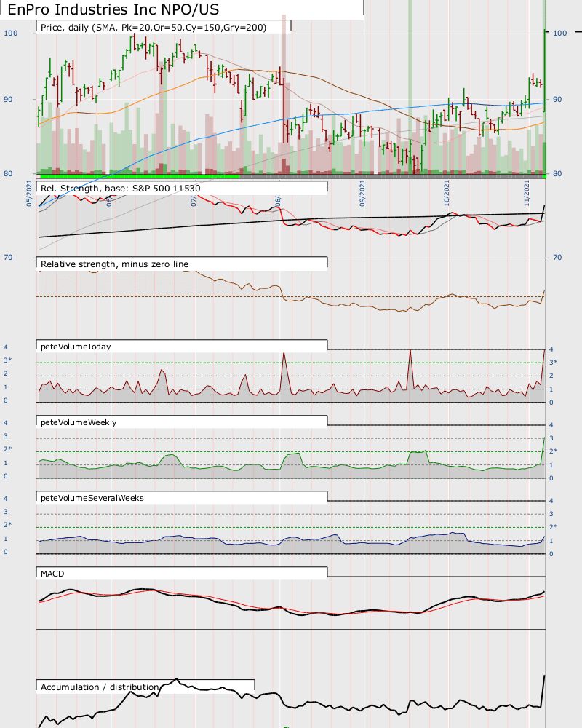Select the 4 label on peteVolumeToday right axis
Viewport: 582px width, 728px height.
pos(551,349)
